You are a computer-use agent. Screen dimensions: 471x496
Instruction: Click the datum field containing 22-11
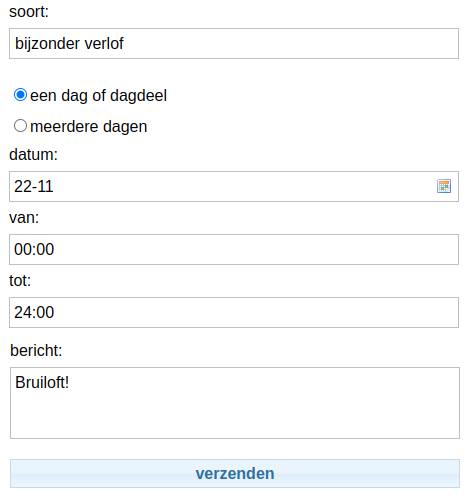(234, 186)
